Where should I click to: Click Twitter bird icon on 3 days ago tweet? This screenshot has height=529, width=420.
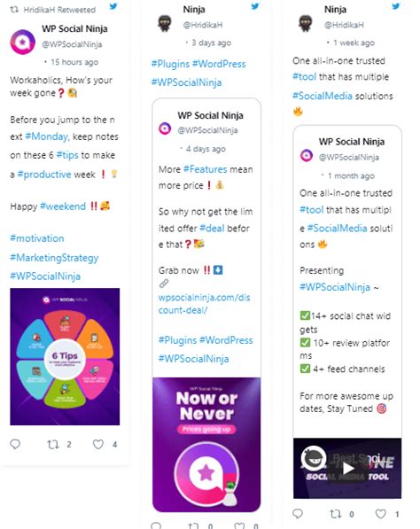point(255,5)
